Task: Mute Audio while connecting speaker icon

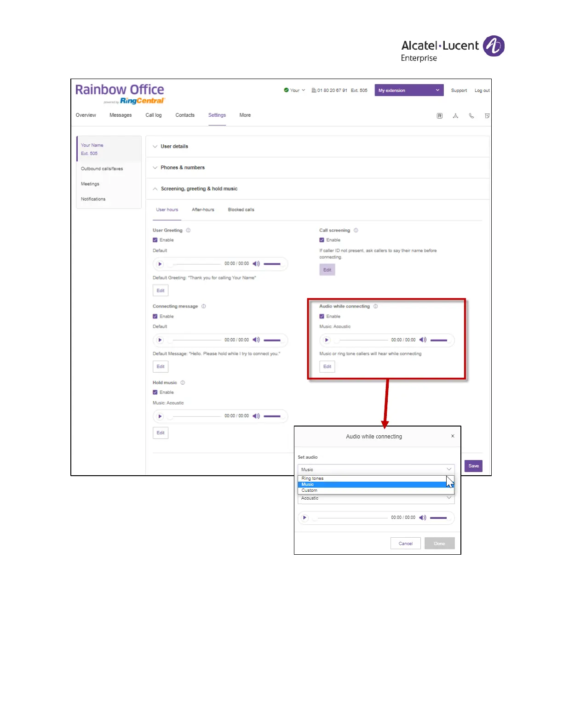Action: point(423,340)
